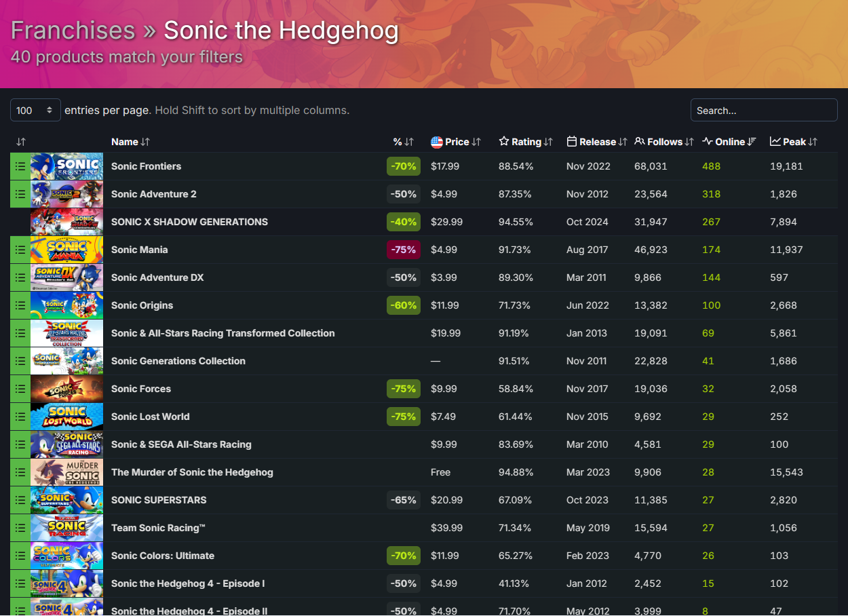This screenshot has height=616, width=848.
Task: Click the list icon beside SONIC SUPERSTARS
Action: click(20, 500)
